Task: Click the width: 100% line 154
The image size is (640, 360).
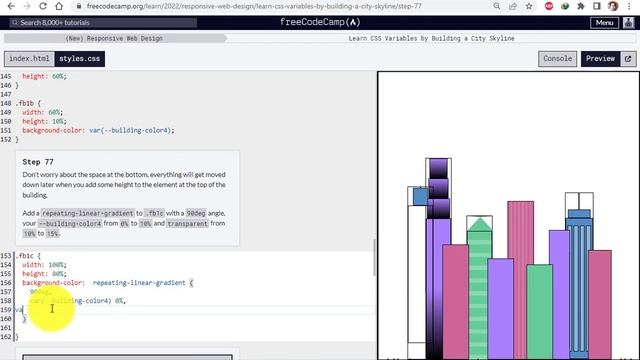Action: 44,265
